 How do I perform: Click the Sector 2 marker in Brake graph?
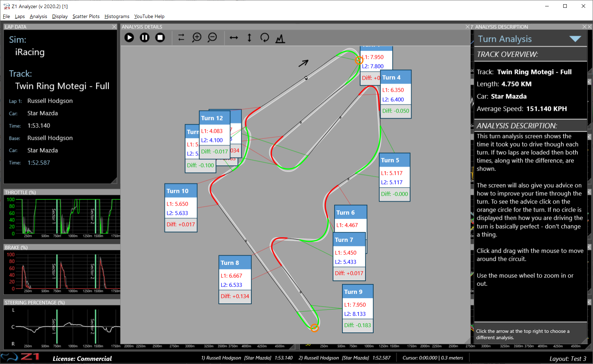[x=95, y=271]
